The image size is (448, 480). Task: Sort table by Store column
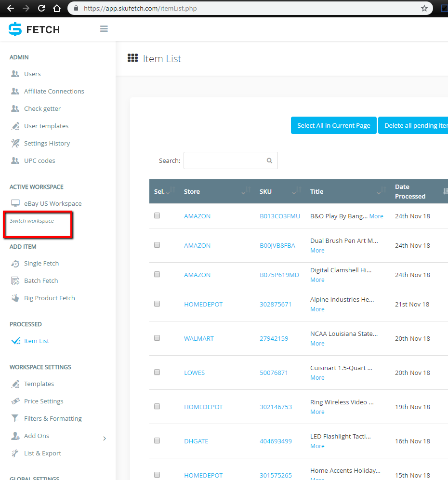click(x=217, y=191)
